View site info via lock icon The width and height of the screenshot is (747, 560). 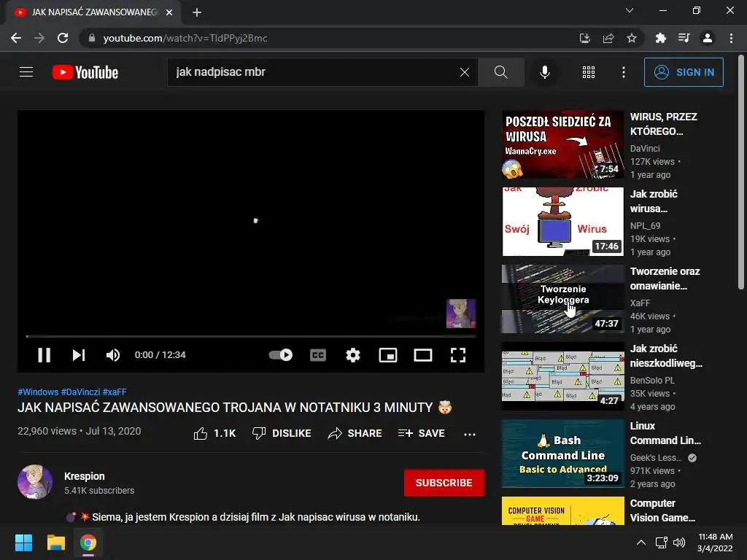92,38
